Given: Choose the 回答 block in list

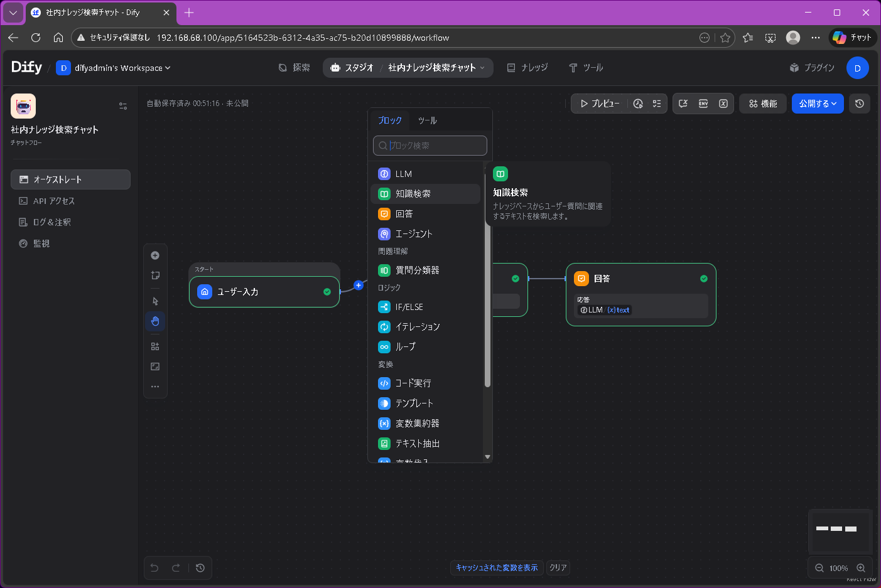Looking at the screenshot, I should (425, 214).
